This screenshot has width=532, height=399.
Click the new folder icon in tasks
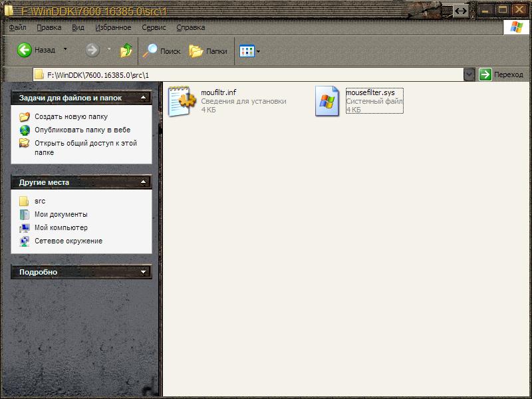coord(24,117)
